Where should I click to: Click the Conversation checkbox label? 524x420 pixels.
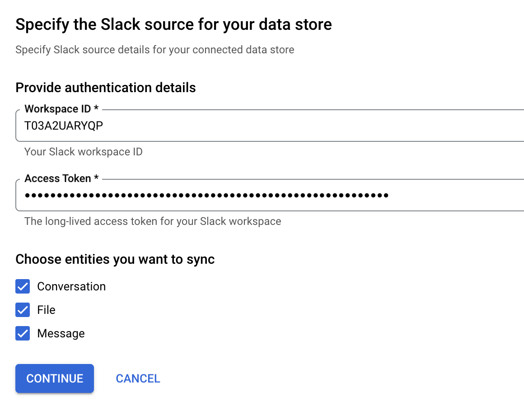71,286
